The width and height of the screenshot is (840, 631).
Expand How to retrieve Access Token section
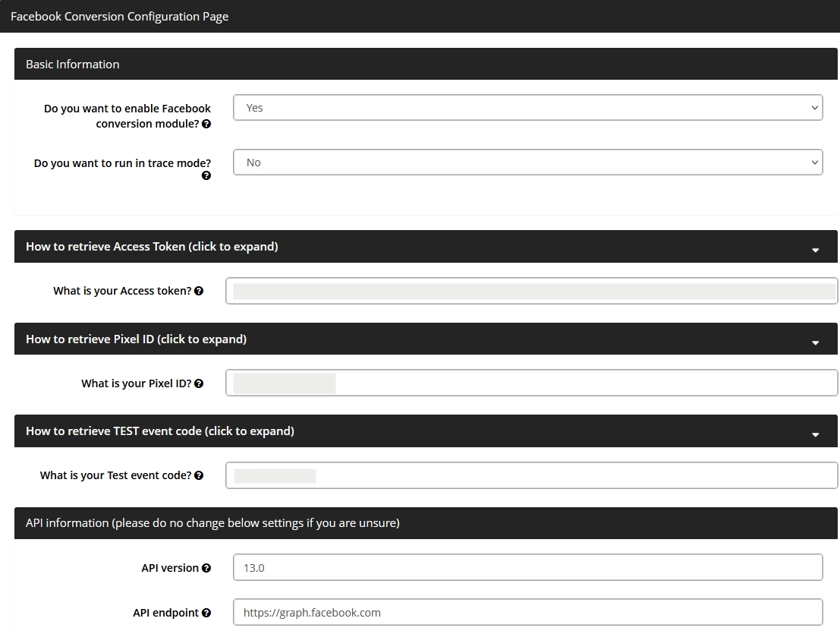click(x=426, y=247)
